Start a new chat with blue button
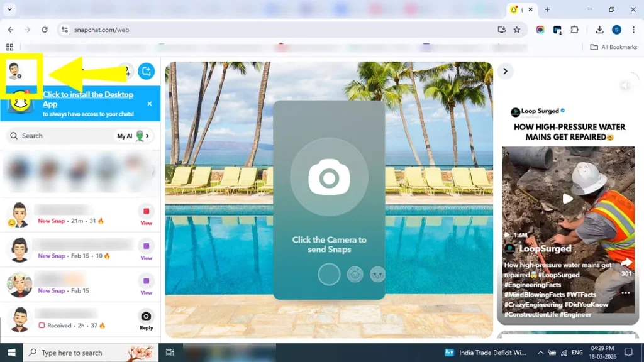The image size is (644, 362). tap(147, 72)
